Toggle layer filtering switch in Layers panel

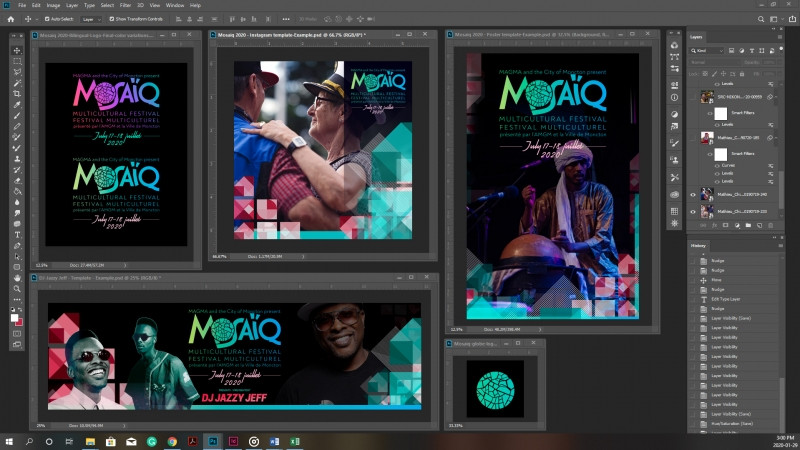coord(780,51)
